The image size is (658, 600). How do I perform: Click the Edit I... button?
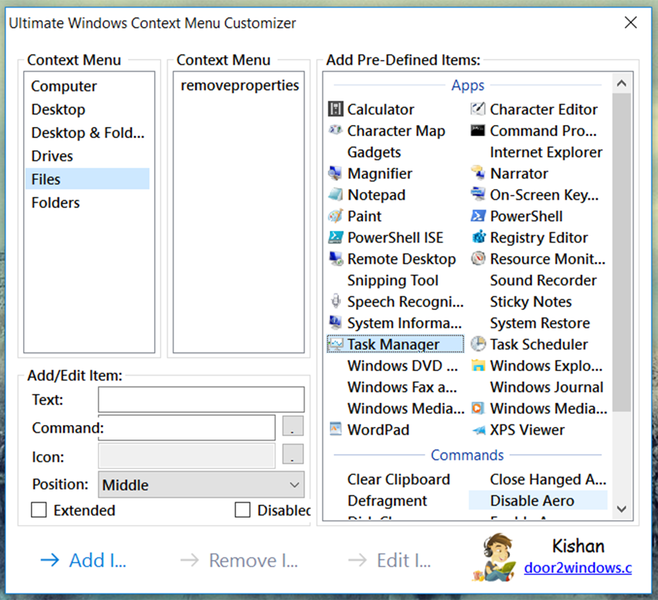[389, 560]
